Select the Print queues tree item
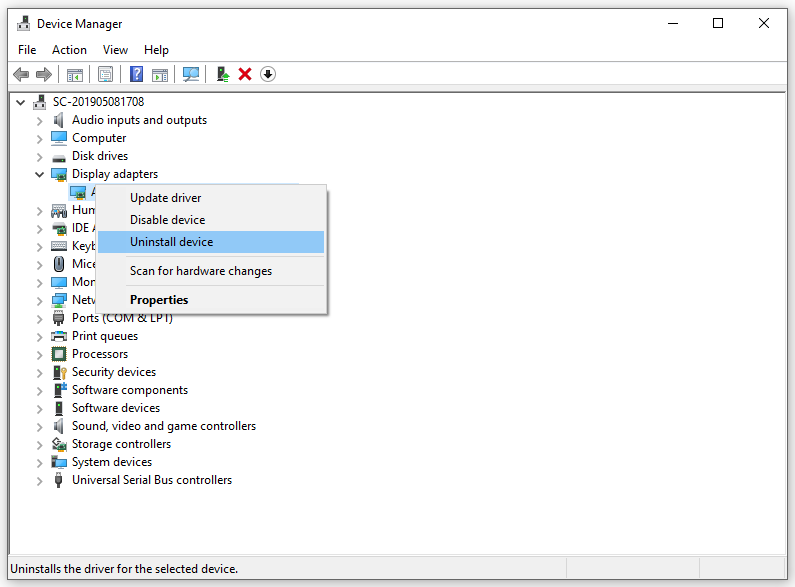Viewport: 795px width, 587px height. (x=104, y=336)
